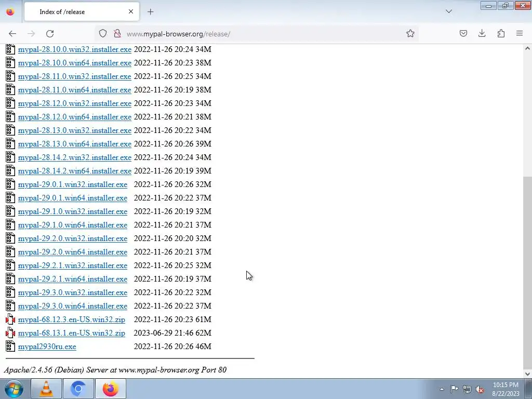
Task: Click file icon beside mypal-29.0.1.win32.installer.exe
Action: click(10, 184)
